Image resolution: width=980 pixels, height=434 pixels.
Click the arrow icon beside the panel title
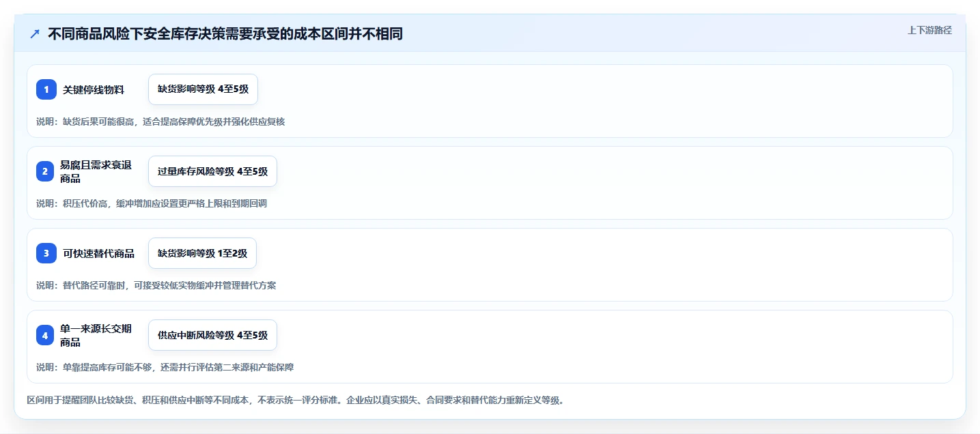coord(35,34)
